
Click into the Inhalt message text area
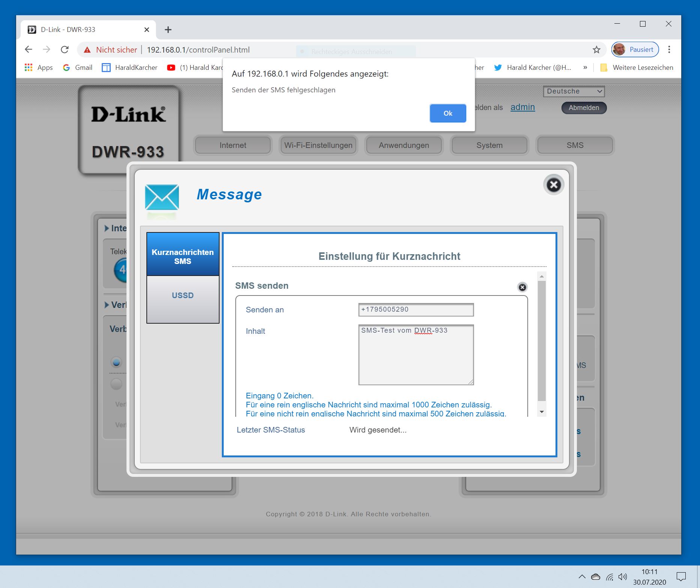point(416,355)
